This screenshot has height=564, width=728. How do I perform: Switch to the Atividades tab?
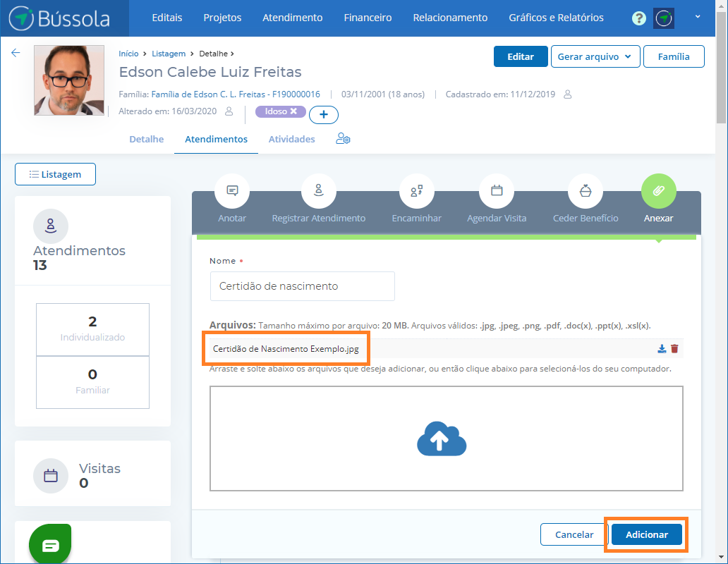tap(291, 139)
